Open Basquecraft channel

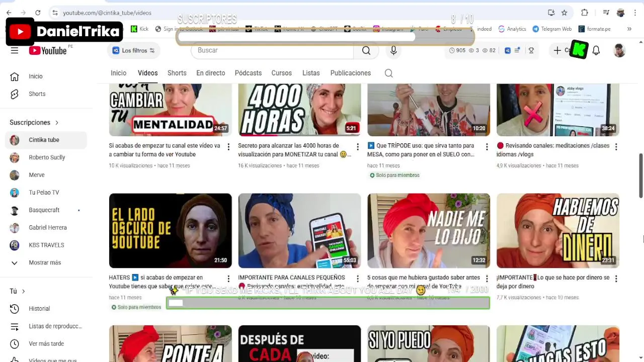tap(45, 210)
